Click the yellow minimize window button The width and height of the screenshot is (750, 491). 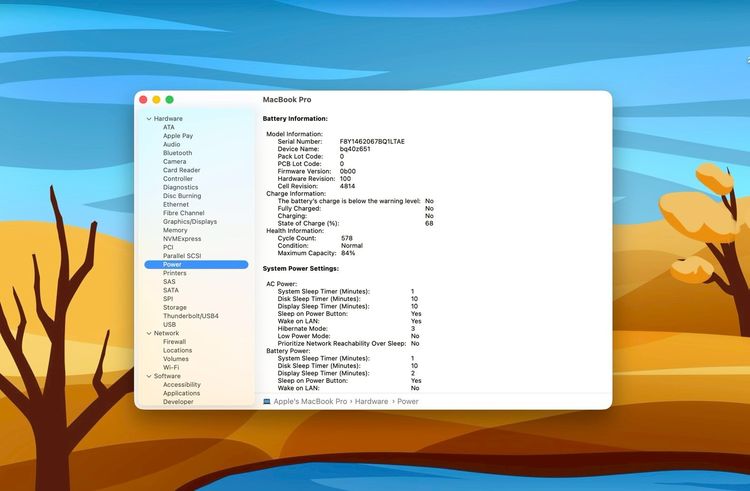coord(156,100)
